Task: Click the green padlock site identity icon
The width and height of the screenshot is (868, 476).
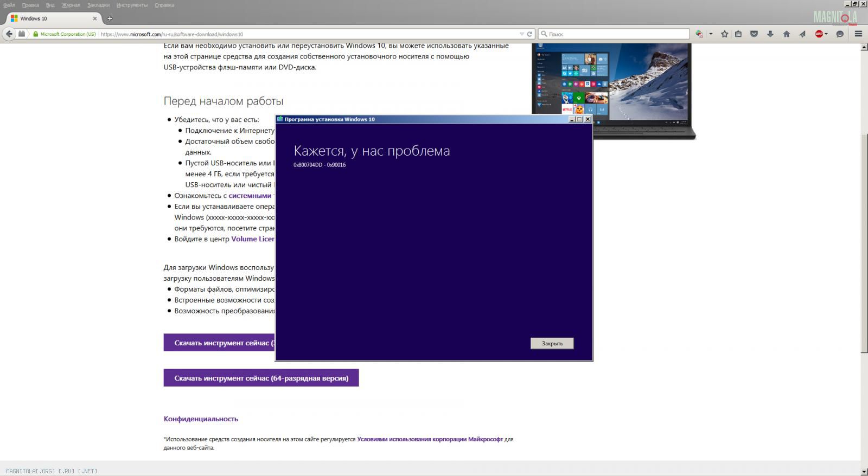Action: pos(36,34)
